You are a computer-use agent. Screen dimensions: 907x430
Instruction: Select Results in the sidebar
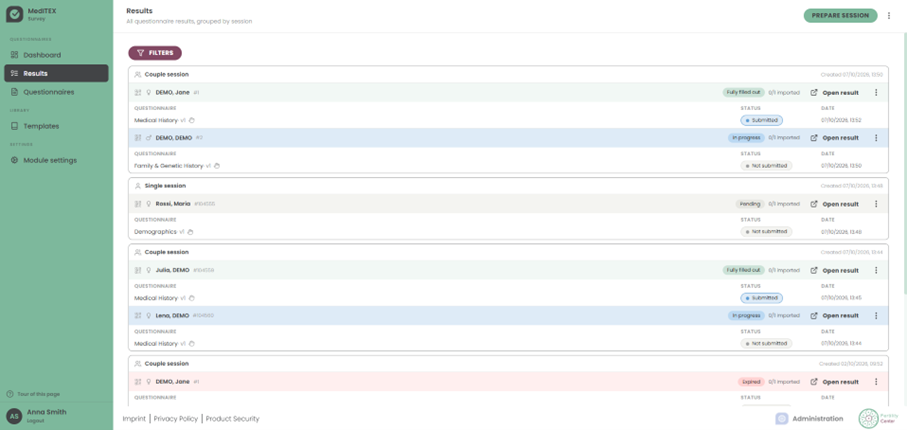(56, 73)
